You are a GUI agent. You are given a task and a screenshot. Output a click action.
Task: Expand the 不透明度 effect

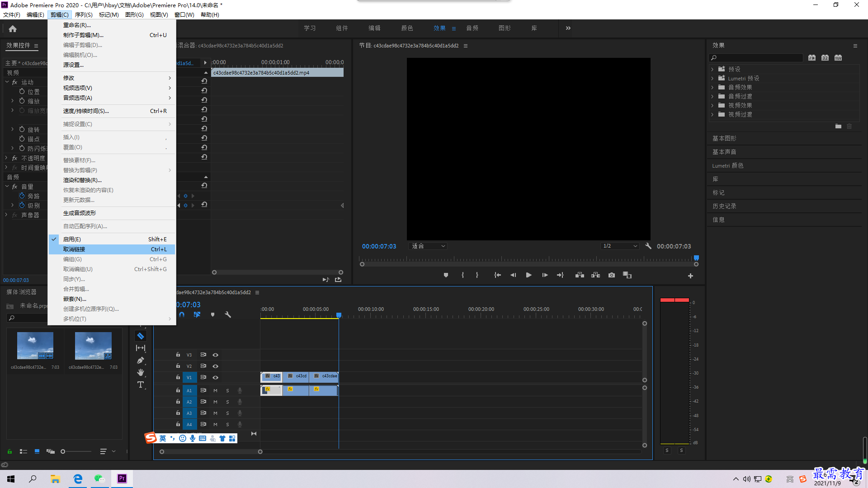tap(6, 158)
